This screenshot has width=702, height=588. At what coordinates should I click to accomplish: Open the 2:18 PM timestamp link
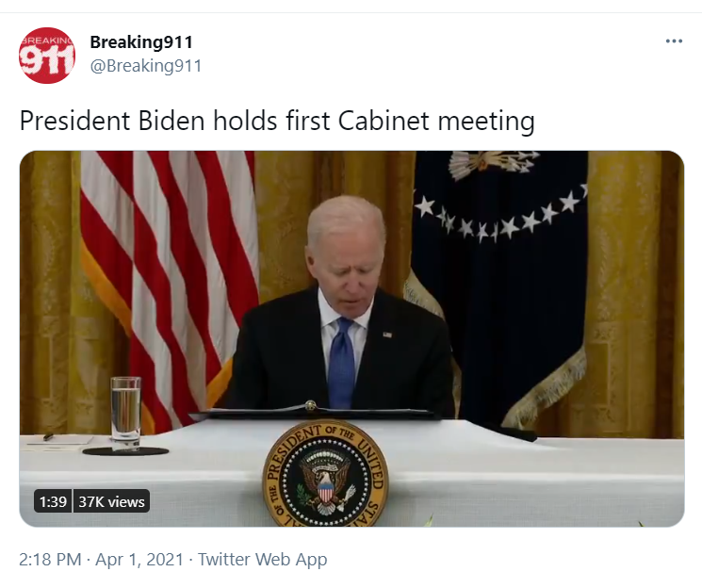click(x=50, y=560)
